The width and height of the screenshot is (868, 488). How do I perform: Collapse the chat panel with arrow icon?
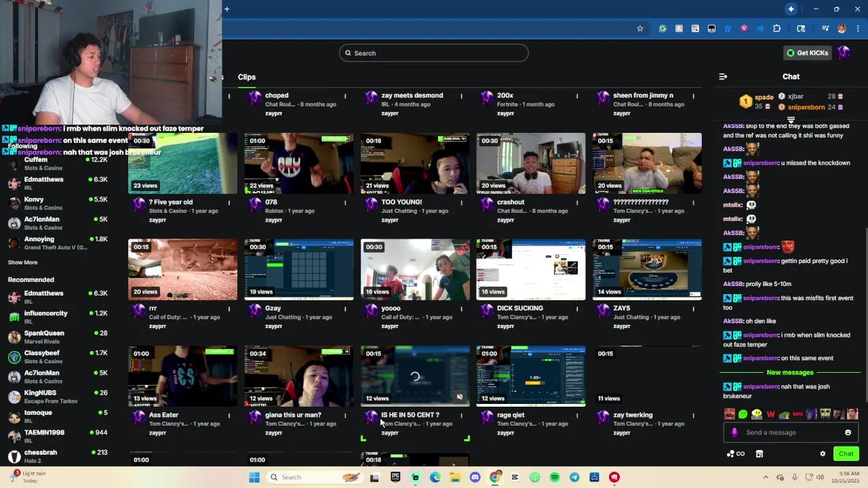[723, 77]
